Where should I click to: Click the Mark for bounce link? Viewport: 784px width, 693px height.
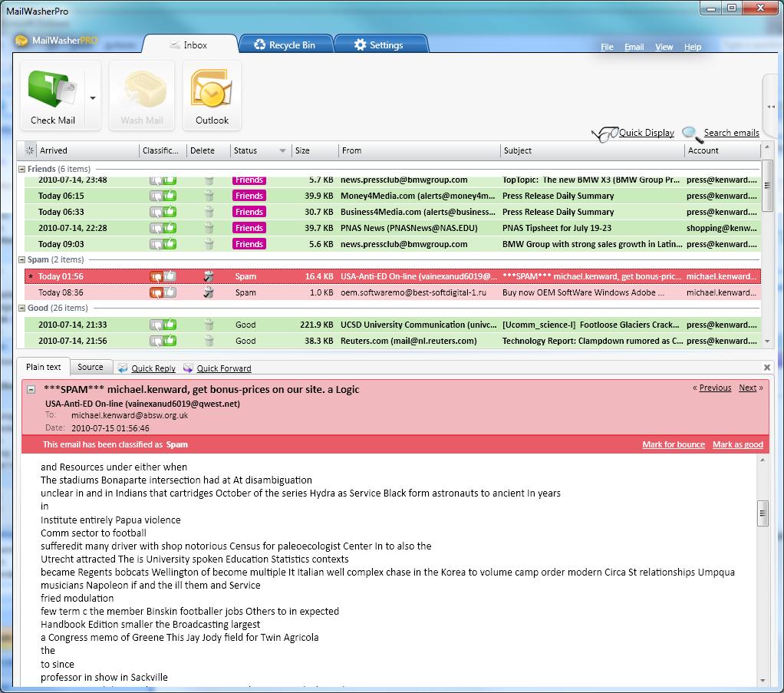[674, 444]
